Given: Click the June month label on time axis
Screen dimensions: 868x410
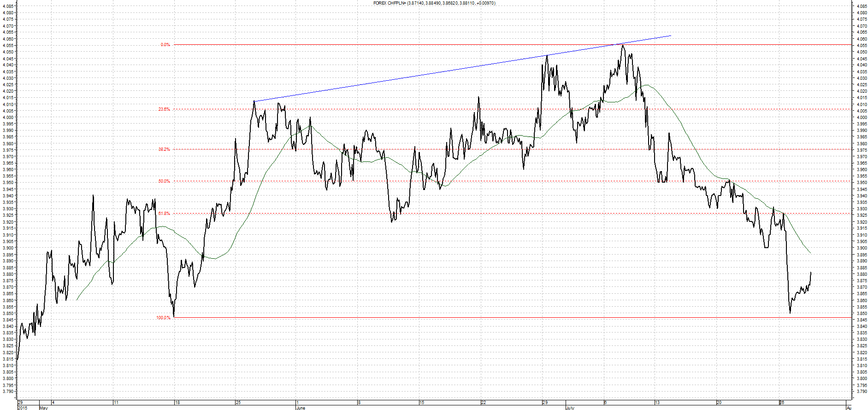Looking at the screenshot, I should [301, 408].
